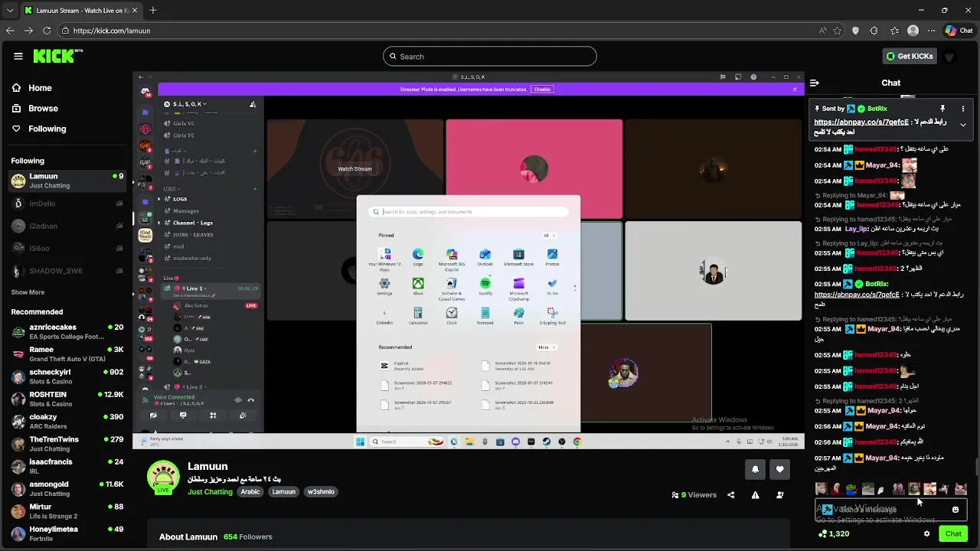Open recommended channel aznricecakes

pyautogui.click(x=67, y=332)
